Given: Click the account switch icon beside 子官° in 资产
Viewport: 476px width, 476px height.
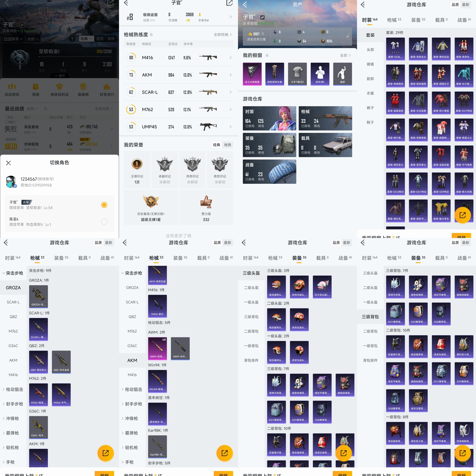Looking at the screenshot, I should [262, 17].
